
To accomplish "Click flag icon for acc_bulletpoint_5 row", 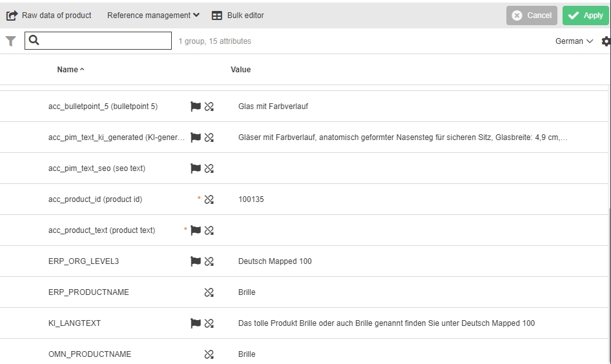I will click(x=196, y=106).
